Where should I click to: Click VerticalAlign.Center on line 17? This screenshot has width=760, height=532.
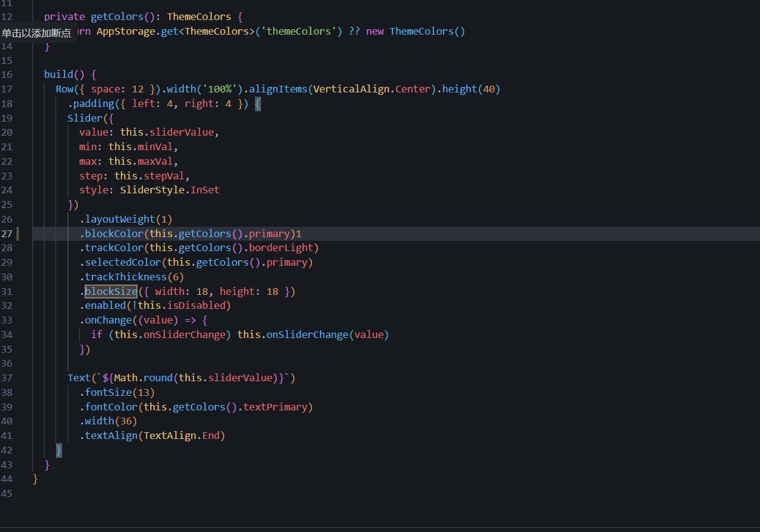pyautogui.click(x=372, y=89)
